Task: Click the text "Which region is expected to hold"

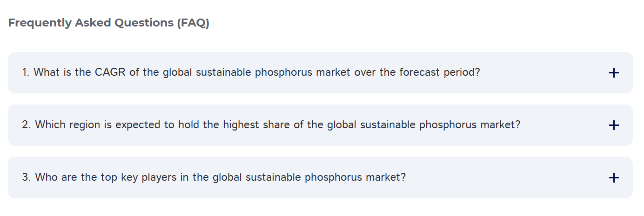Action: pos(110,125)
